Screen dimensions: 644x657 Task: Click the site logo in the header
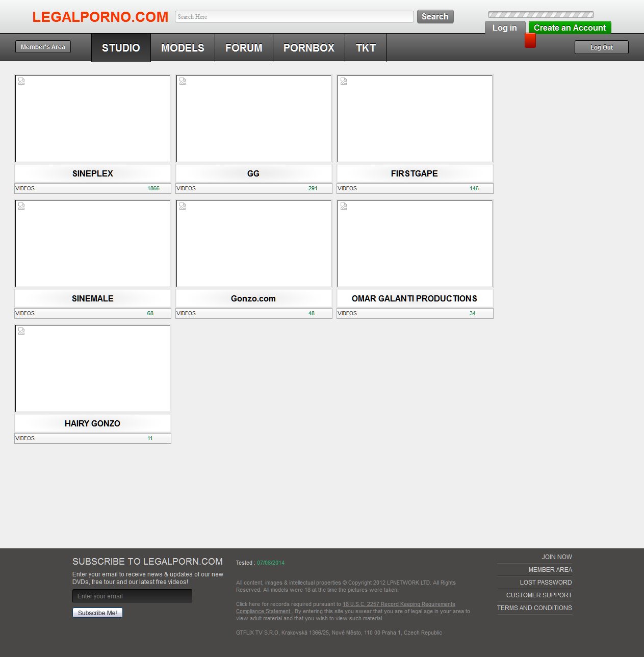point(100,17)
